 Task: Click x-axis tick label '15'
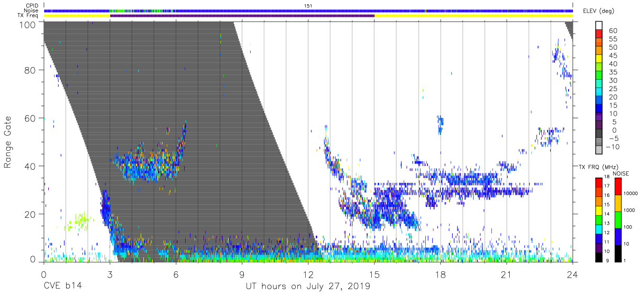tap(374, 274)
